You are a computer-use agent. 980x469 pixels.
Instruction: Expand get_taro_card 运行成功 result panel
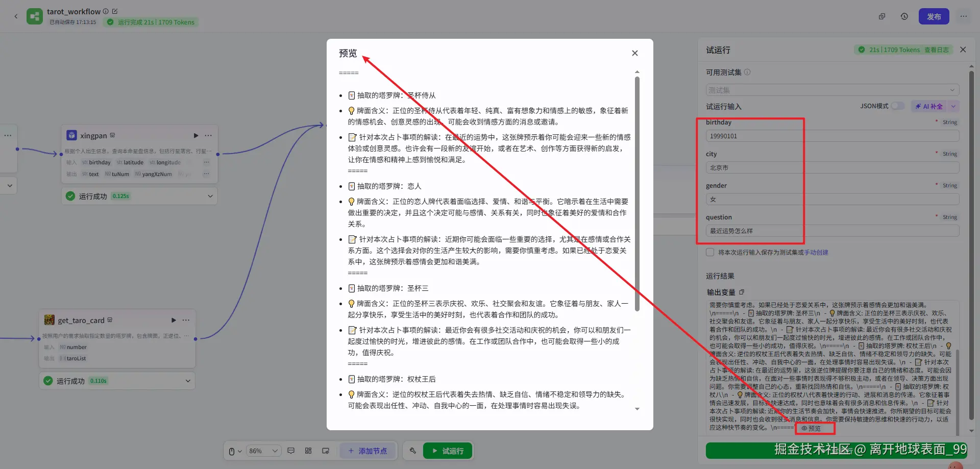[x=188, y=381]
